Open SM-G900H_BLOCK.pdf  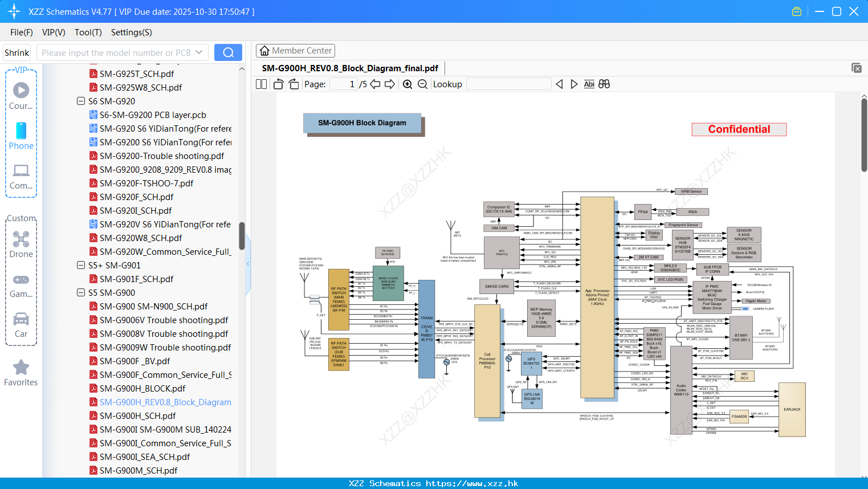(137, 388)
